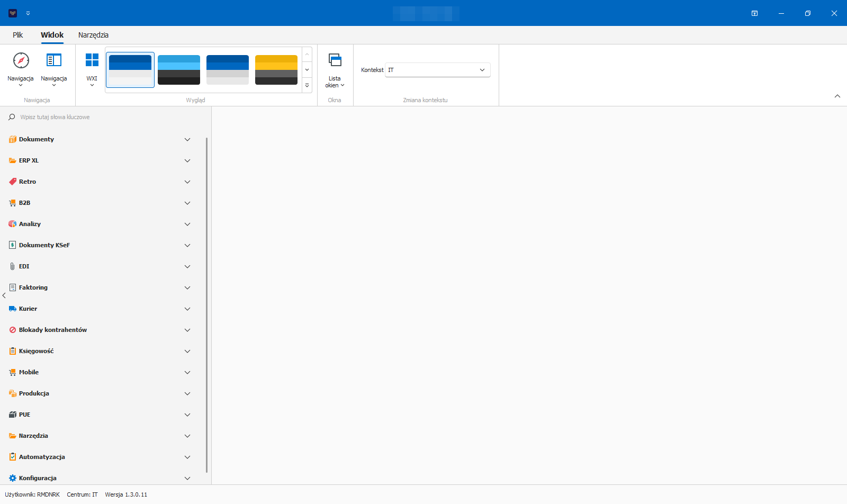Select the Widok ribbon tab
847x504 pixels.
(52, 35)
